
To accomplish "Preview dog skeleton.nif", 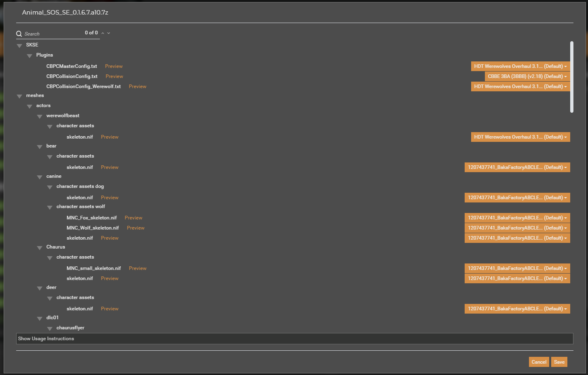I will tap(110, 198).
